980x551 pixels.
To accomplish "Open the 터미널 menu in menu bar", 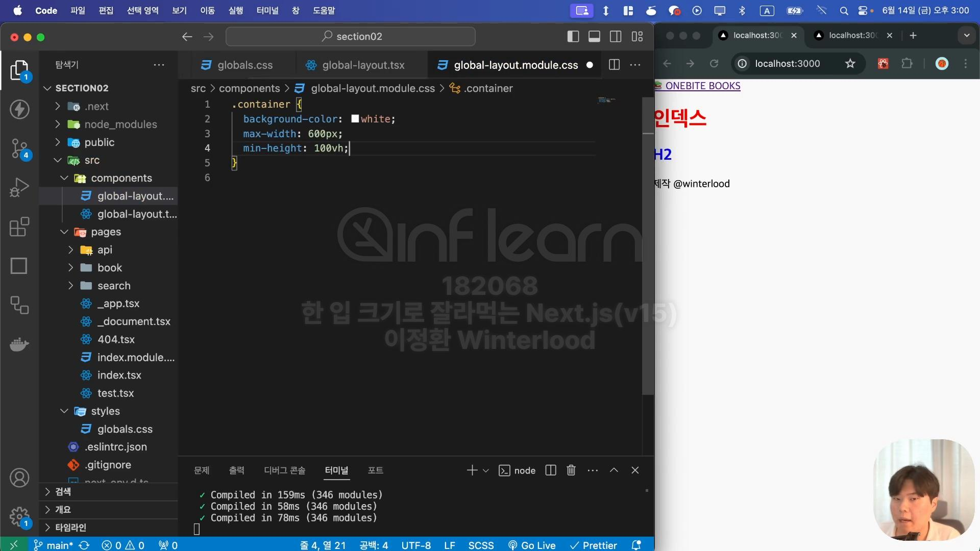I will pyautogui.click(x=267, y=10).
